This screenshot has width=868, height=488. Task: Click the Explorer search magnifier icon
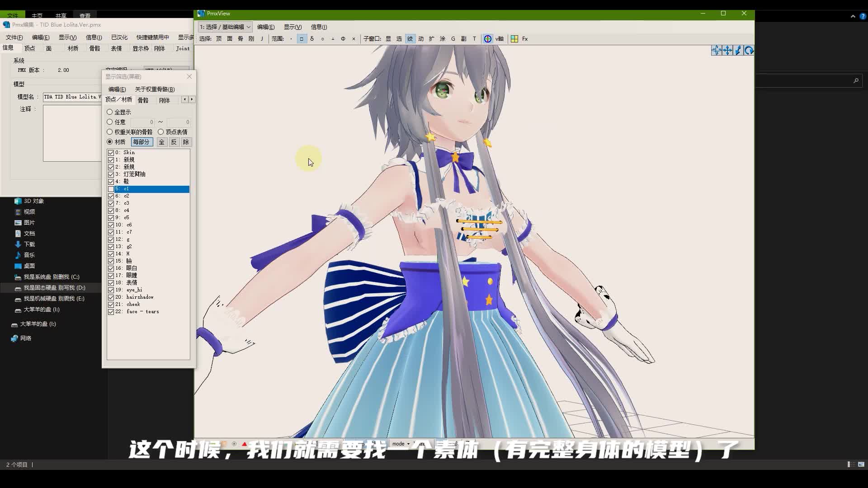click(856, 81)
